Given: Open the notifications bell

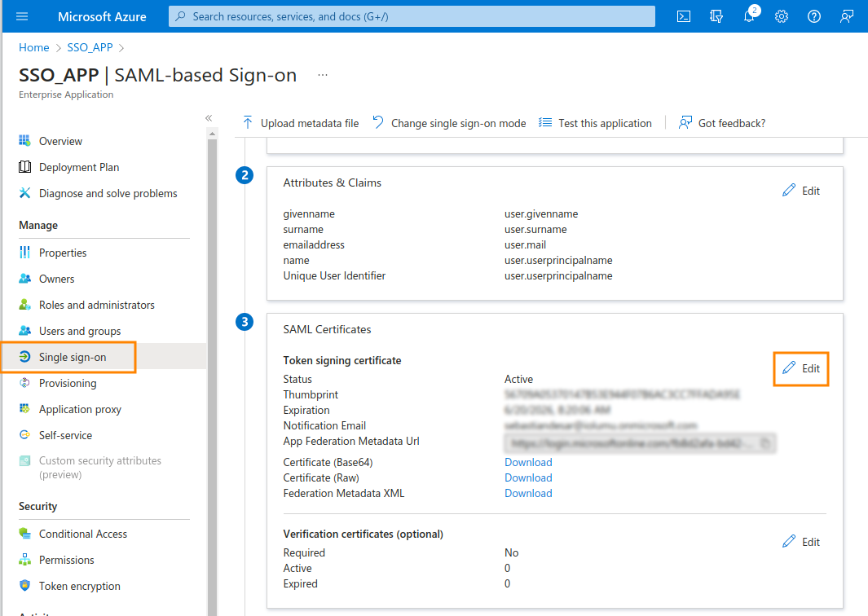Looking at the screenshot, I should pyautogui.click(x=749, y=16).
